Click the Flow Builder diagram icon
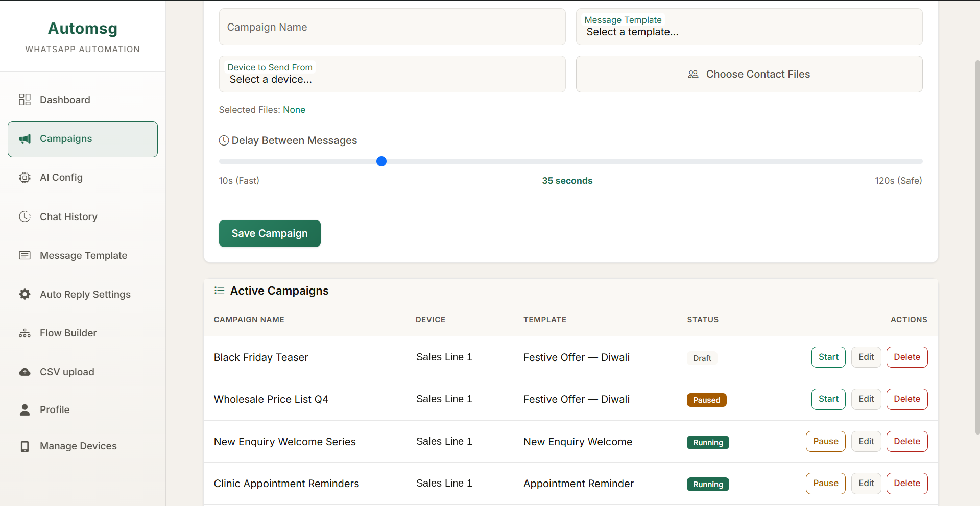The image size is (980, 506). pos(25,333)
